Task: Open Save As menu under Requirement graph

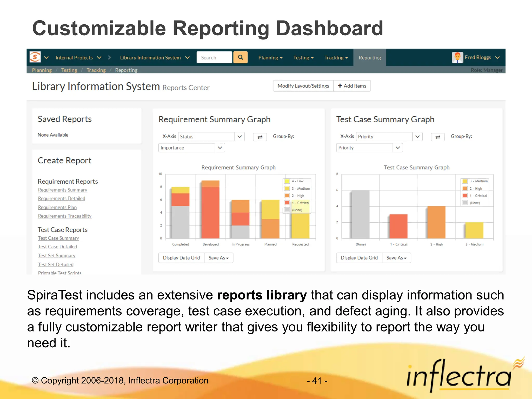Action: coord(218,258)
